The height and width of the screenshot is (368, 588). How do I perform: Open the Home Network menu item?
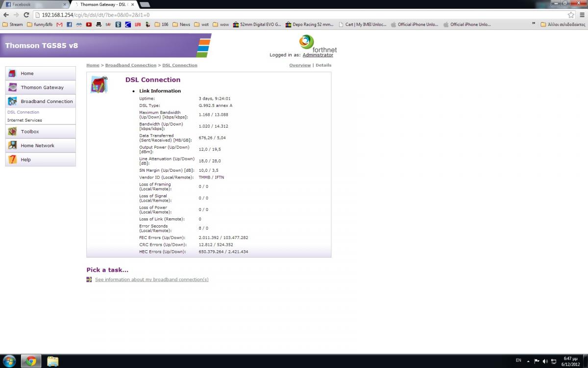tap(41, 146)
